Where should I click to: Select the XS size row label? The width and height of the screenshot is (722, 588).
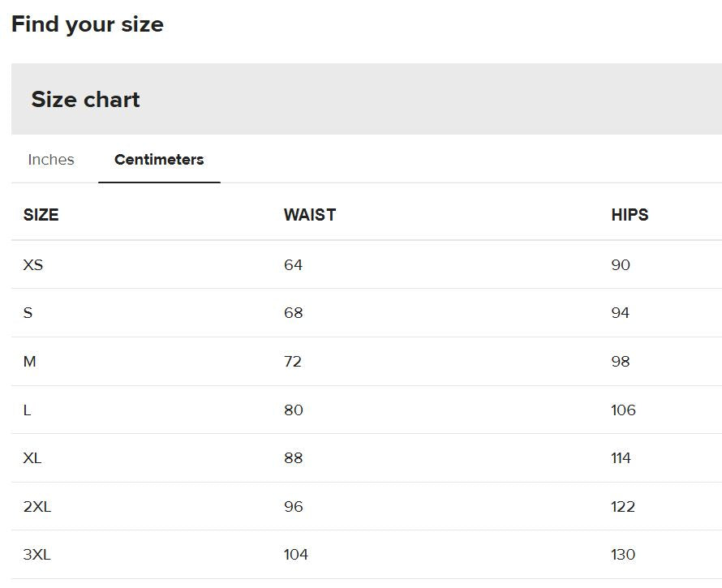click(x=33, y=264)
